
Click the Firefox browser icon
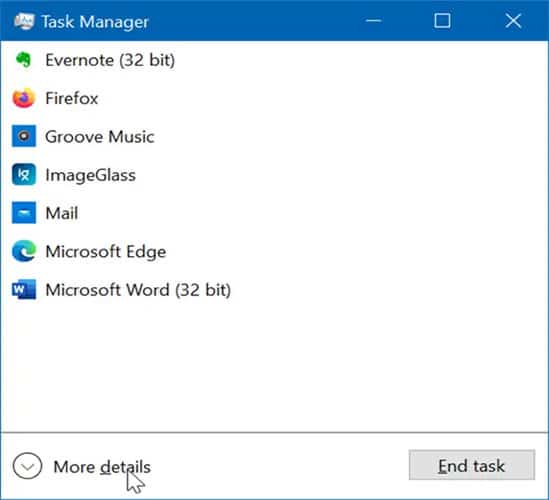24,98
